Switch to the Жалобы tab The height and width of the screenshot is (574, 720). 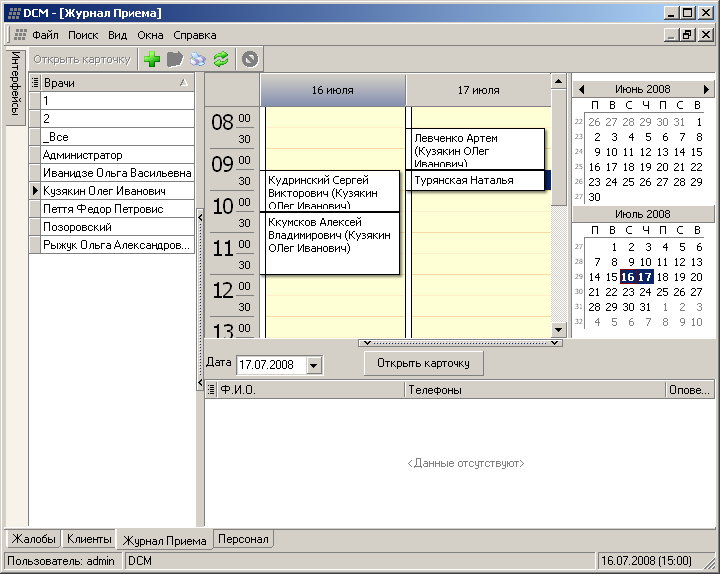tap(34, 539)
